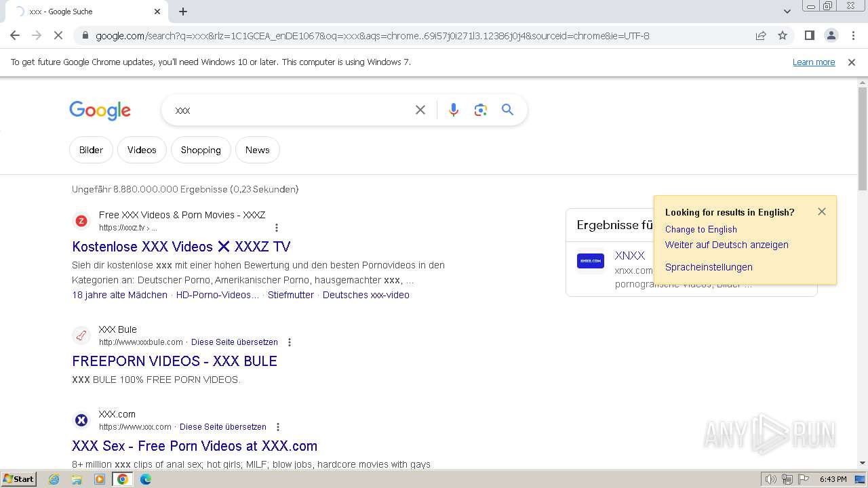The height and width of the screenshot is (488, 868).
Task: Open options menu for xxxbule.com result
Action: tap(290, 342)
